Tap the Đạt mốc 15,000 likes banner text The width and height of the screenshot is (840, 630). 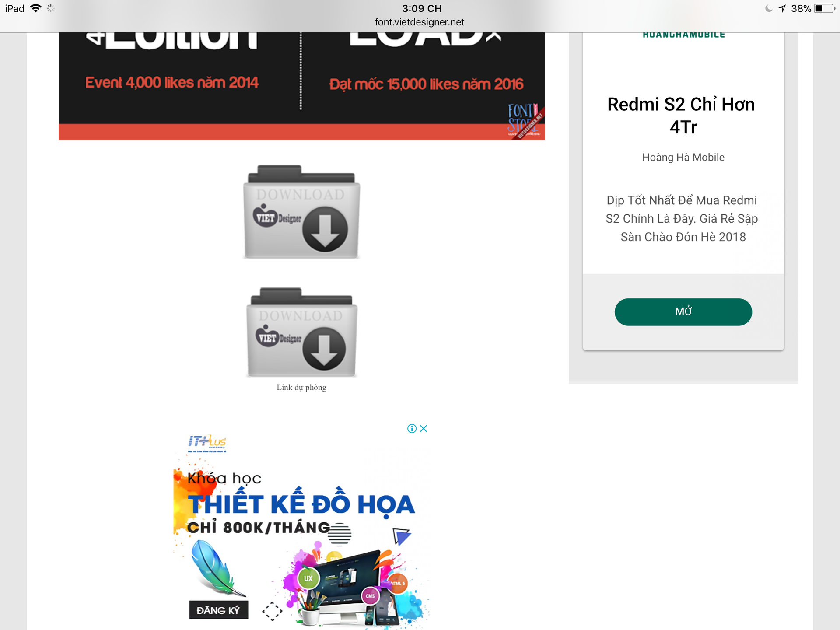426,84
